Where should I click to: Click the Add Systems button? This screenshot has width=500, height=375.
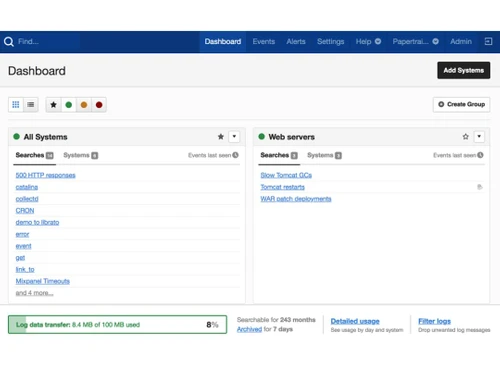[x=464, y=70]
